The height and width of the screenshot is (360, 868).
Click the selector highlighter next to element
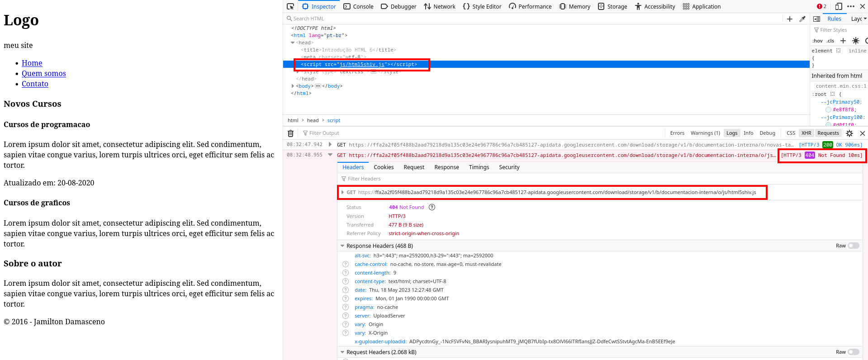[x=838, y=51]
